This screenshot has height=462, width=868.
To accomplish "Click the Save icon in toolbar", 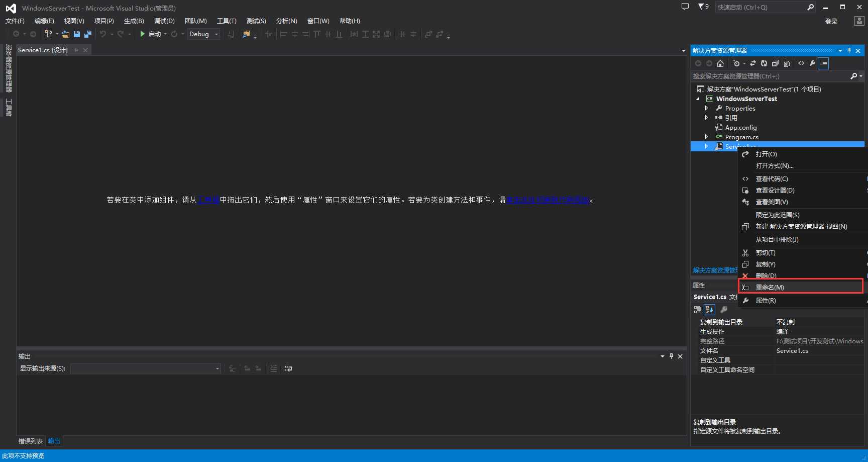I will [x=77, y=34].
